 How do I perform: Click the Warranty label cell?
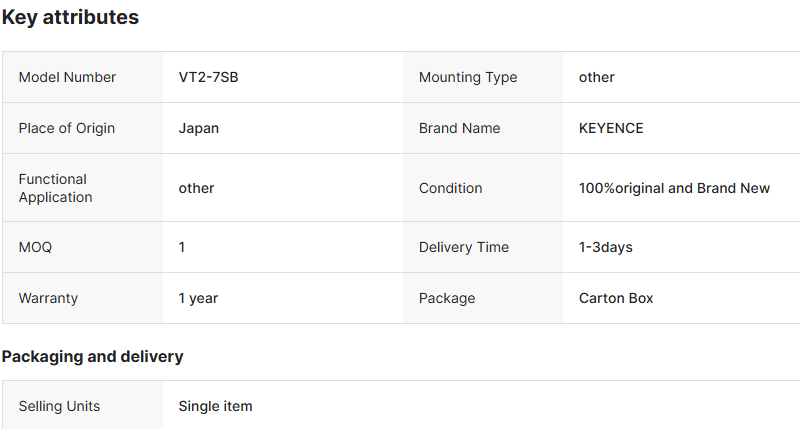[48, 298]
